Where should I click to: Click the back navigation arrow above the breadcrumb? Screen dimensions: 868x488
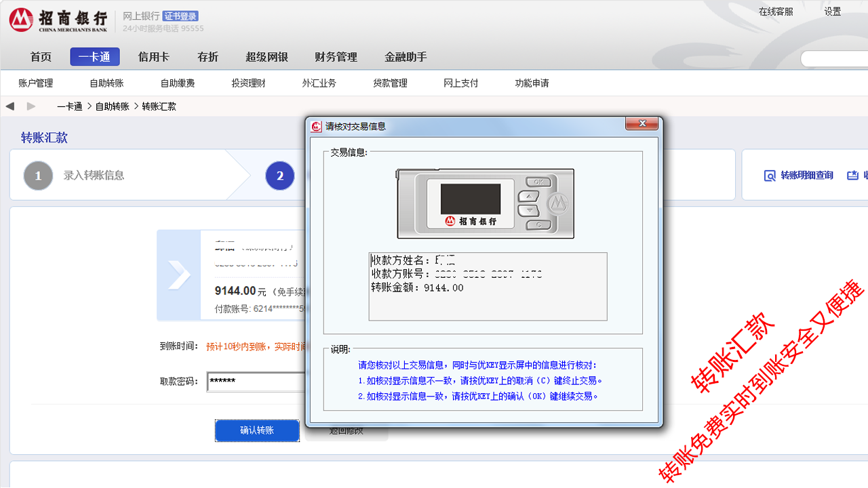[9, 106]
